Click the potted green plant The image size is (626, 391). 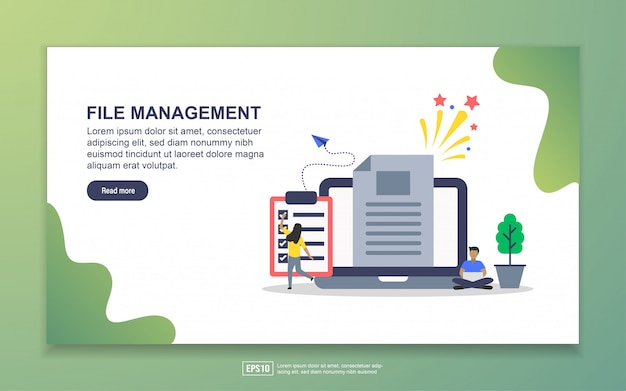pyautogui.click(x=510, y=250)
